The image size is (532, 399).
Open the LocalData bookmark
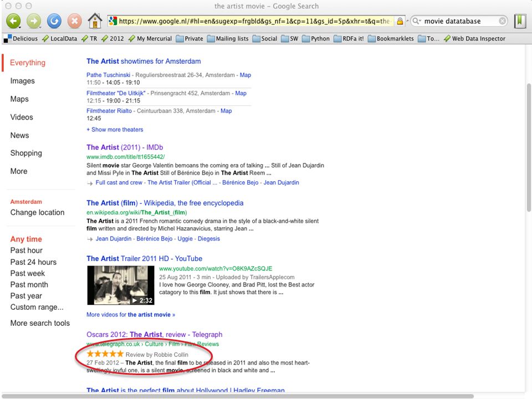click(x=60, y=39)
